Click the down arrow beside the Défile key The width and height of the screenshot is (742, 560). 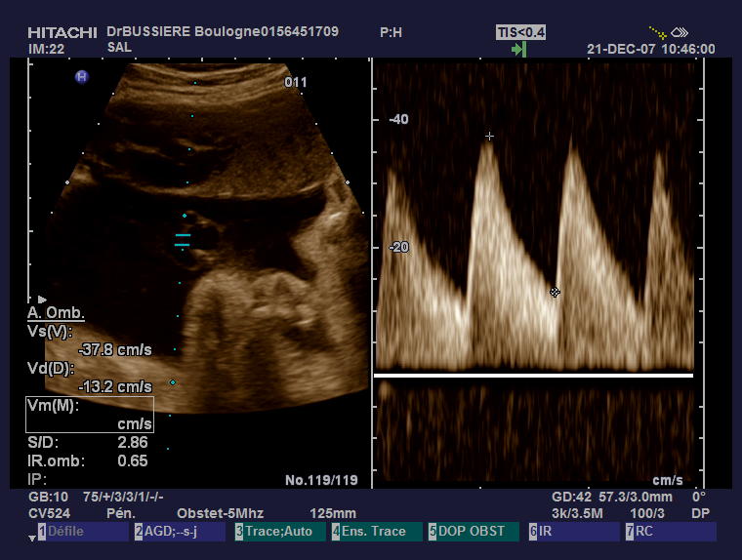(x=30, y=537)
